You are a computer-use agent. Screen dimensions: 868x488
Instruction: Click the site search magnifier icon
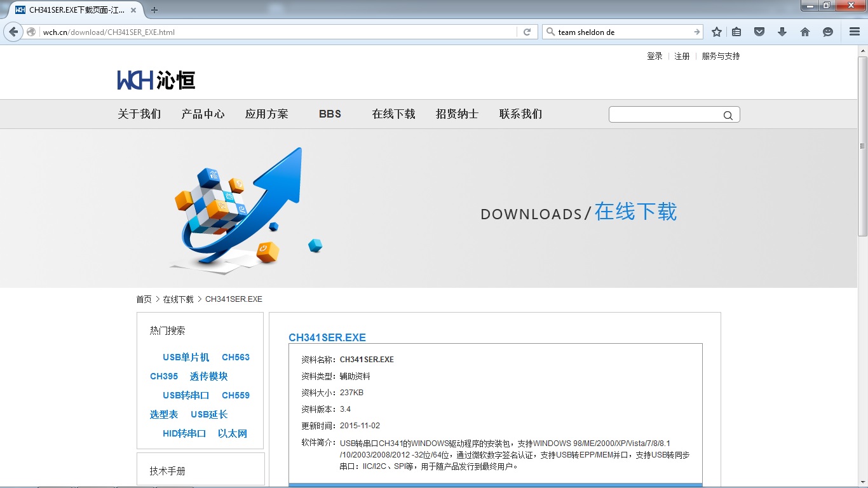coord(728,115)
